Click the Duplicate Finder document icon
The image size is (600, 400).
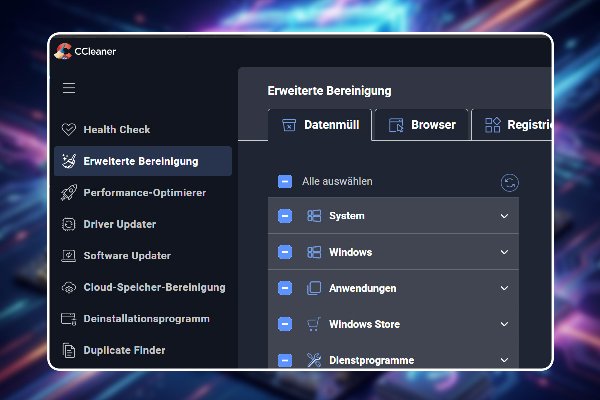pos(69,350)
